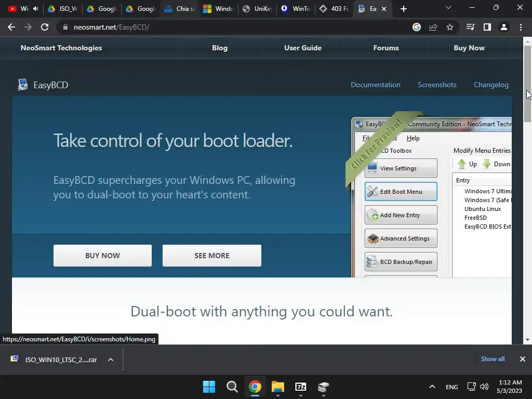Click View Settings in preview image
532x399 pixels.
(x=401, y=168)
